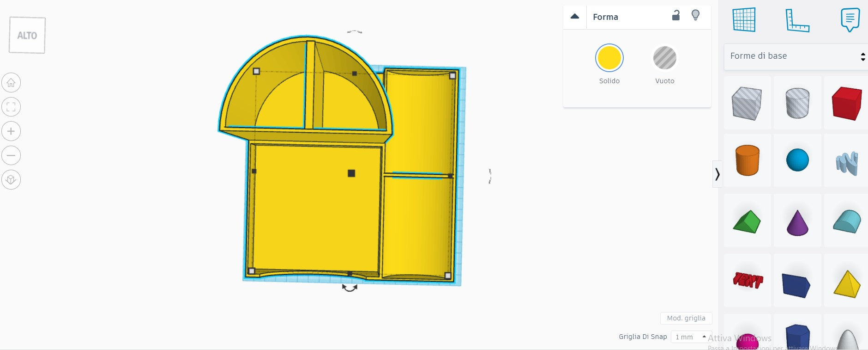Click the ALTO view cube face
The image size is (868, 350).
[27, 36]
